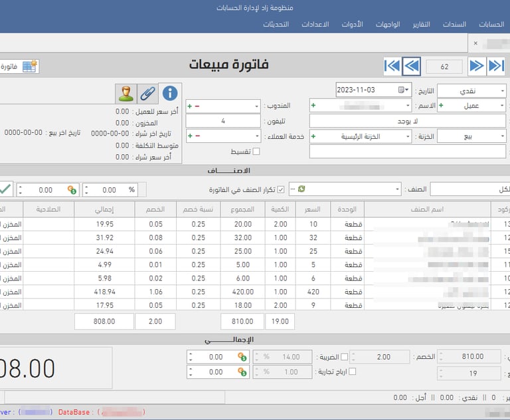
Task: Add new account type with green plus beside عميل
Action: [442, 106]
